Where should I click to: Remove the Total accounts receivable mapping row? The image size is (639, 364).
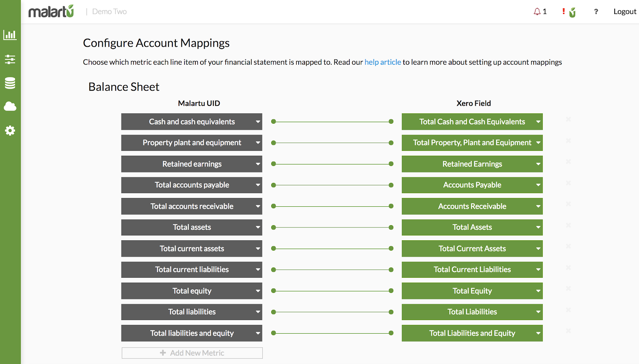(x=568, y=204)
